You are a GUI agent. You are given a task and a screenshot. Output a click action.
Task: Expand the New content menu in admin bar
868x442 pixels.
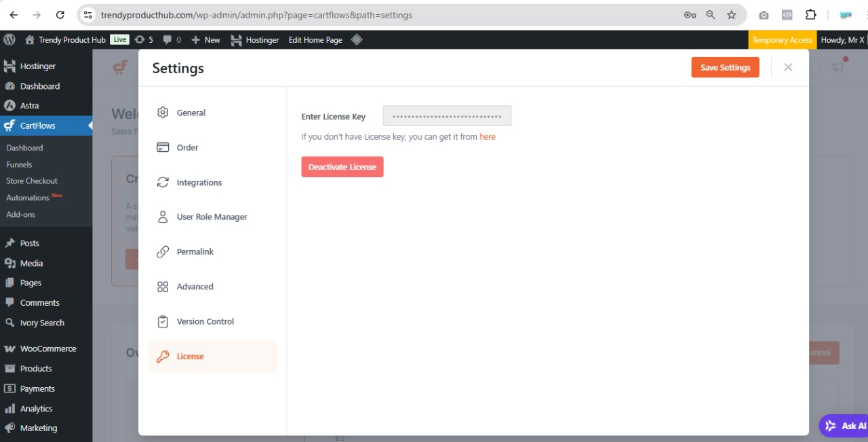[x=206, y=40]
